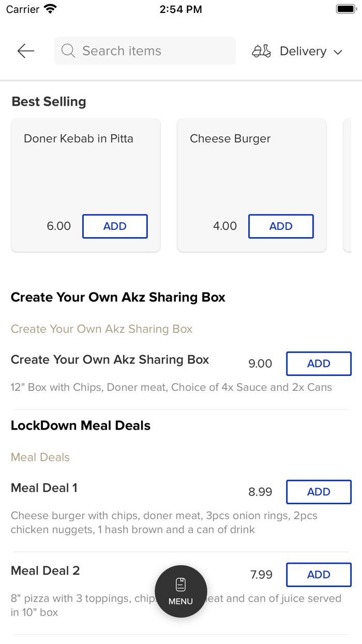Viewport: 362px width, 644px height.
Task: Select Create Your Own Akz Sharing Box subcategory
Action: point(101,329)
